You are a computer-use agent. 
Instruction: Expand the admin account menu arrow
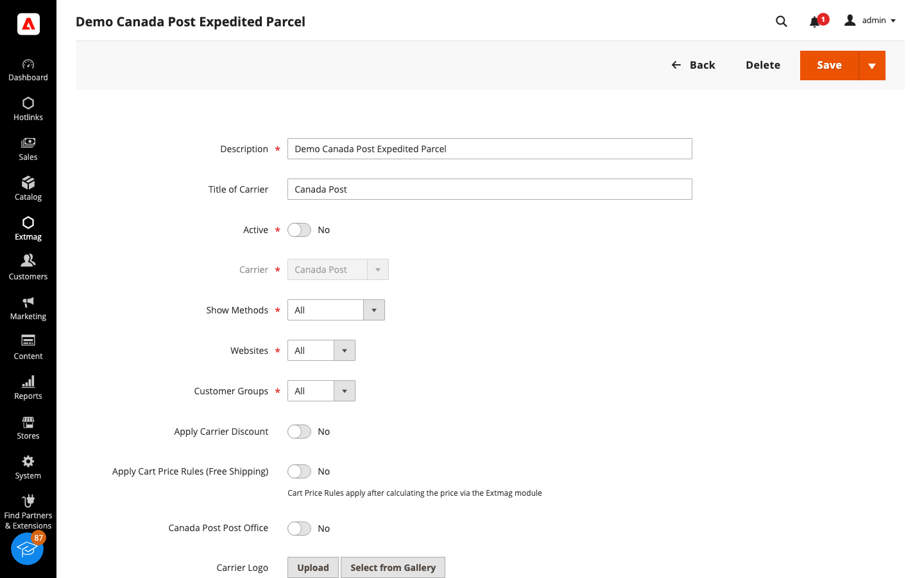point(893,21)
